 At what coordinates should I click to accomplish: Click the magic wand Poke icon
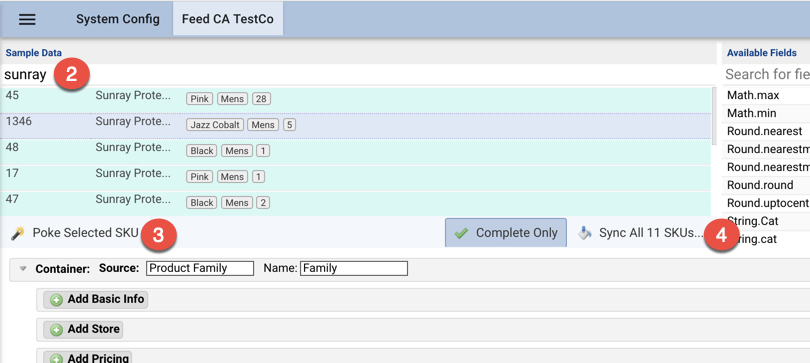point(18,233)
